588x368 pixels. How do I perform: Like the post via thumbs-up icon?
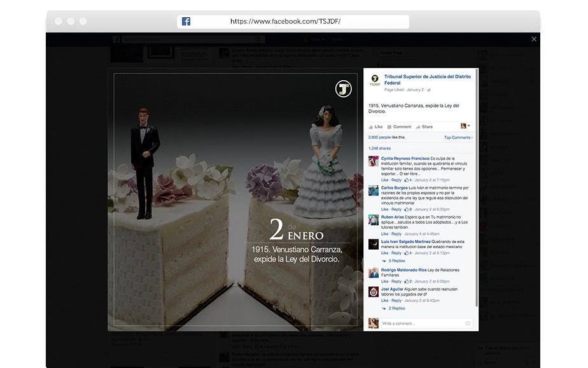371,127
